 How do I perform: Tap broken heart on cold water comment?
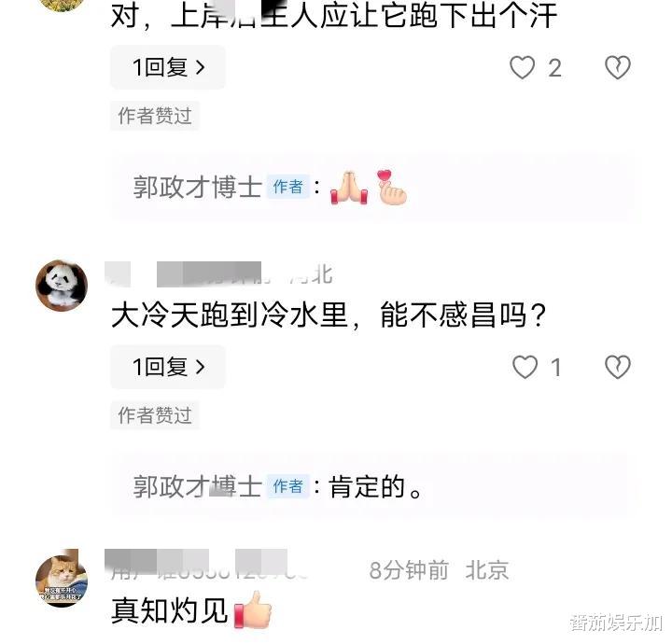pos(618,367)
